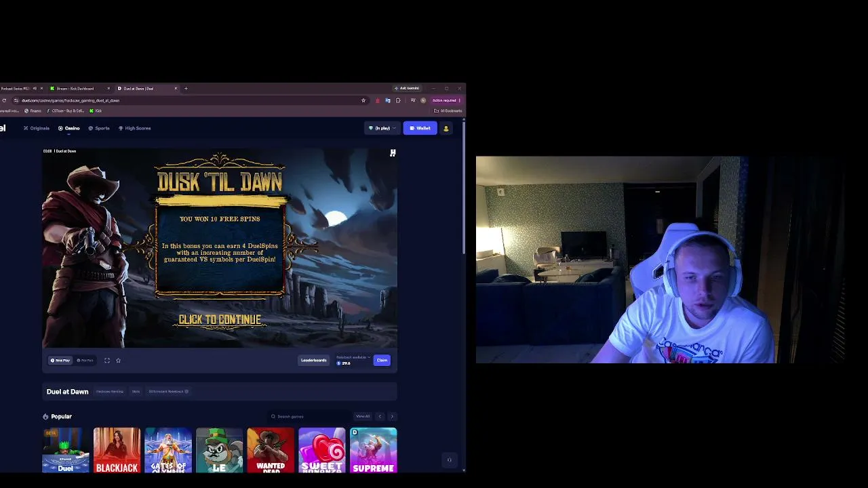This screenshot has height=488, width=868.
Task: Close the Stream - Kick Dashboard tab
Action: tap(108, 88)
